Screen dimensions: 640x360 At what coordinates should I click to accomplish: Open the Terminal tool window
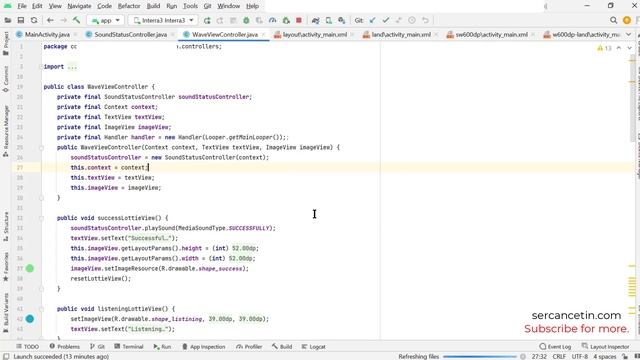point(129,347)
